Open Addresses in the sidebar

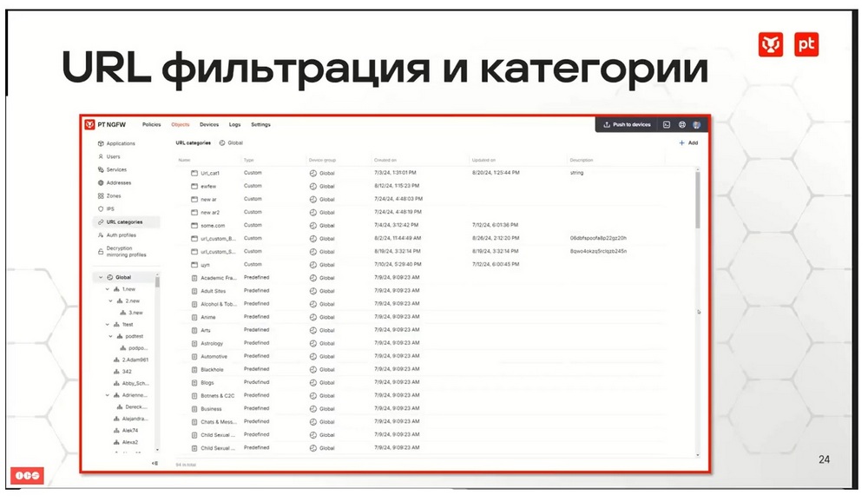click(115, 183)
